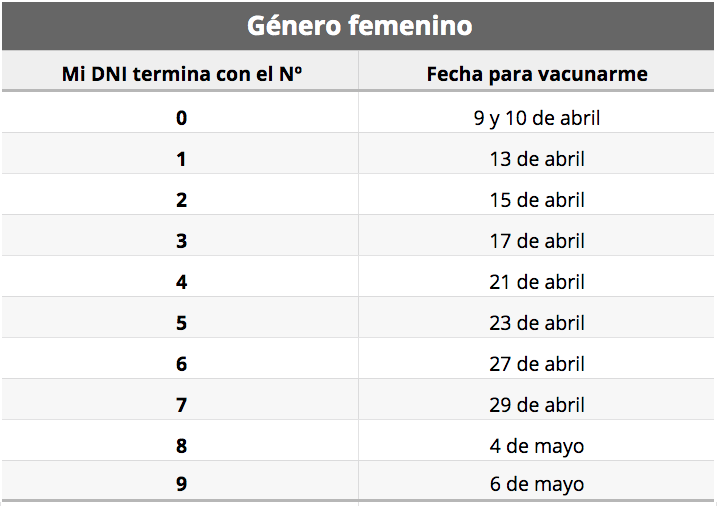
Task: Select the '23 de abril' date cell
Action: coord(537,323)
